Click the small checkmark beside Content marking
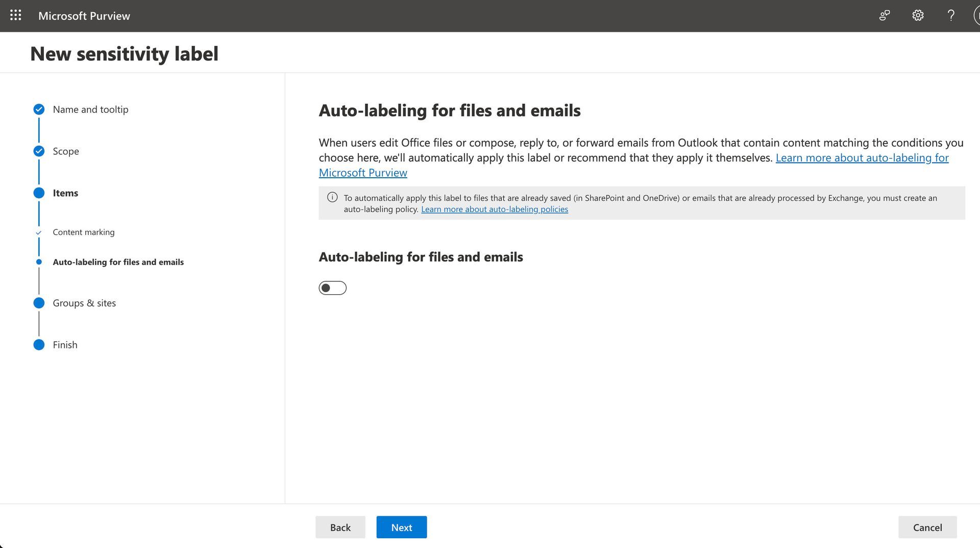Viewport: 980px width, 548px height. (x=39, y=232)
